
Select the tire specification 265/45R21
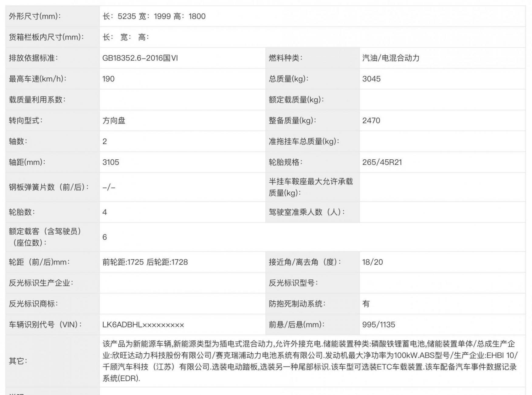[x=382, y=162]
